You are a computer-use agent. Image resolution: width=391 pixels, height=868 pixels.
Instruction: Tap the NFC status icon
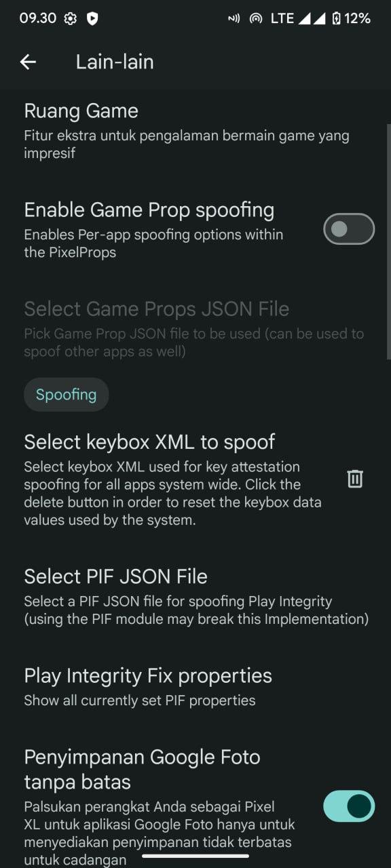tap(234, 19)
